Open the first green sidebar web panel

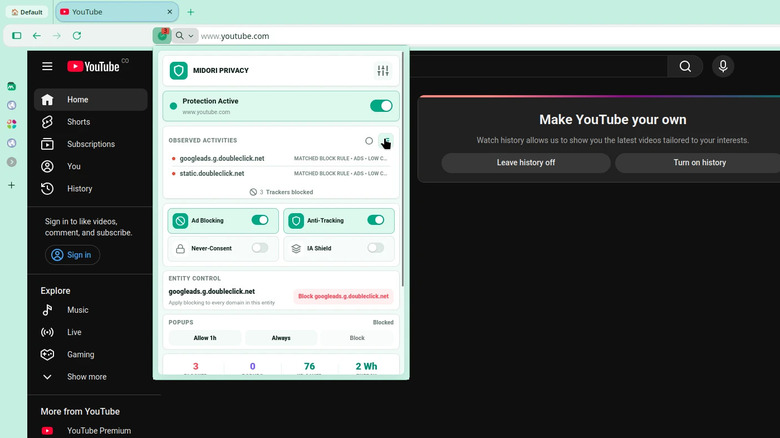(x=11, y=87)
